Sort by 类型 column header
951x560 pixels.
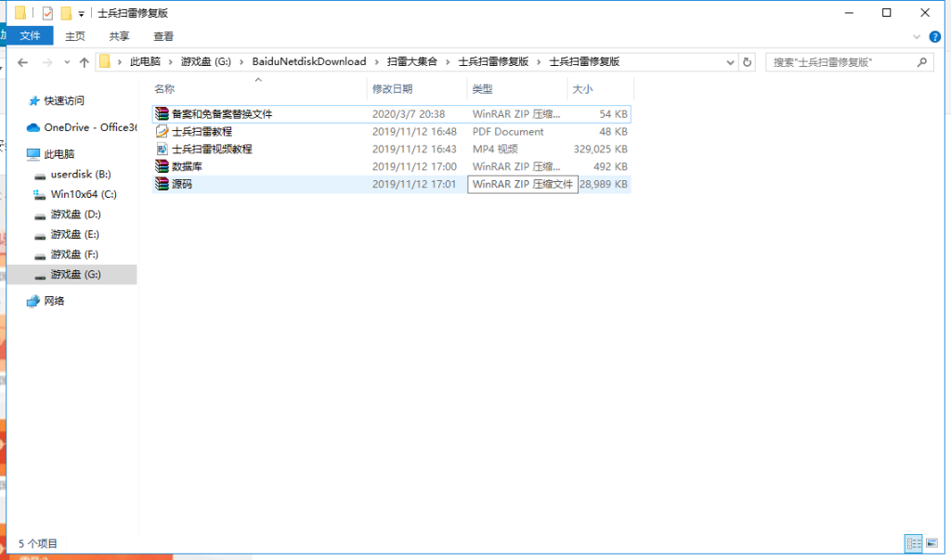click(482, 89)
